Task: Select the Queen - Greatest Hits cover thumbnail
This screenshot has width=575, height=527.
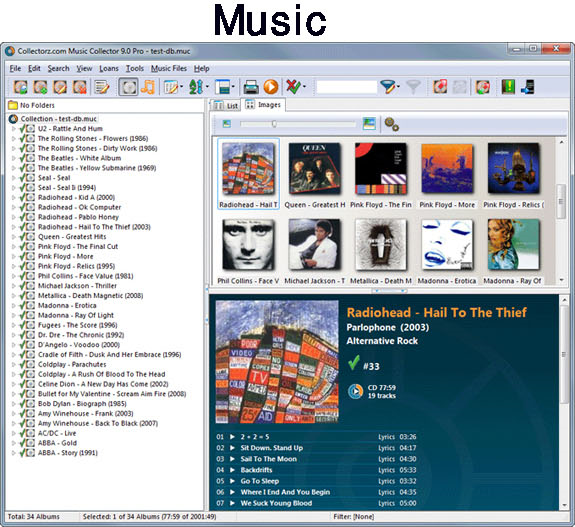Action: (315, 168)
